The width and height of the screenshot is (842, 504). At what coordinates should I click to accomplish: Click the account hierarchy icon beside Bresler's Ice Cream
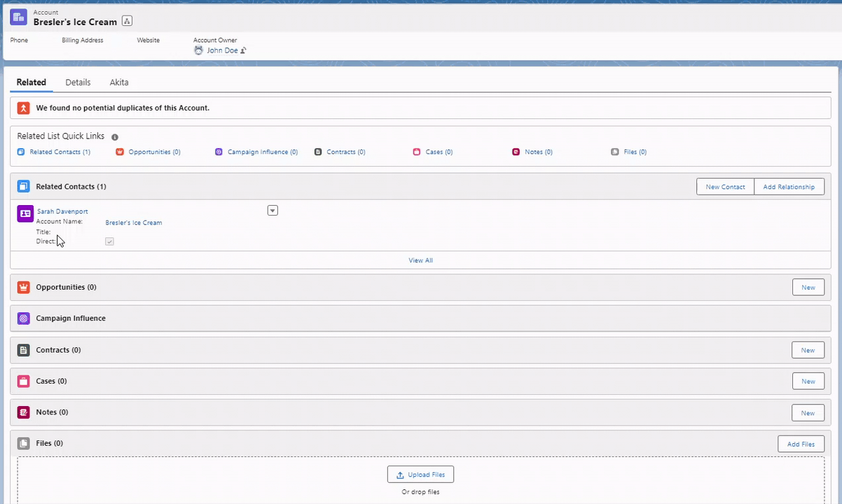pos(127,22)
